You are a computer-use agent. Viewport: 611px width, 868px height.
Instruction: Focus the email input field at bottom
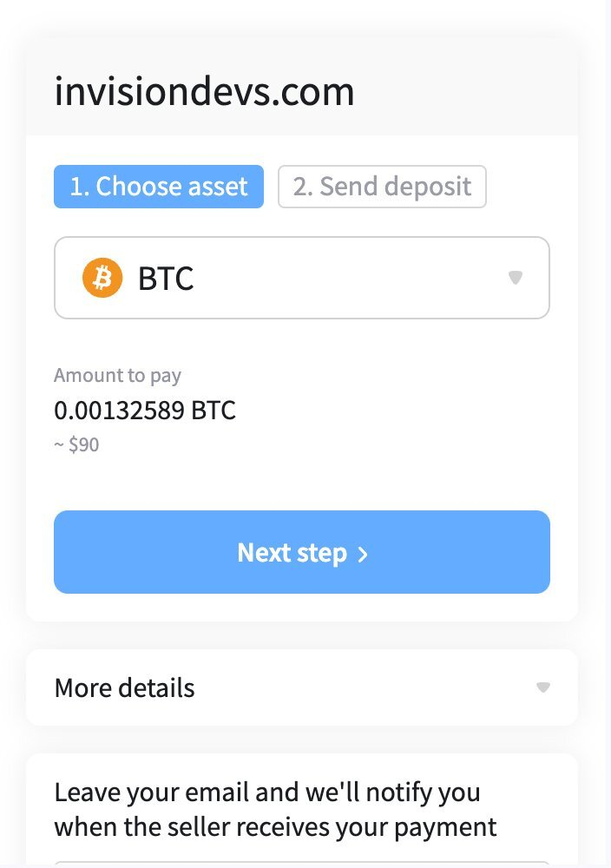point(301,863)
